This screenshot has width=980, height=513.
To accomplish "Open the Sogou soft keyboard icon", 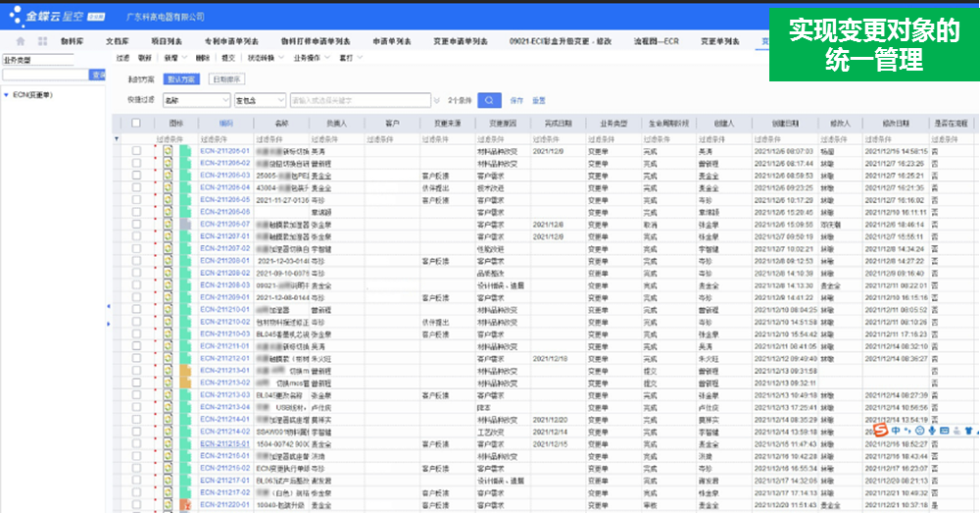I will [945, 431].
